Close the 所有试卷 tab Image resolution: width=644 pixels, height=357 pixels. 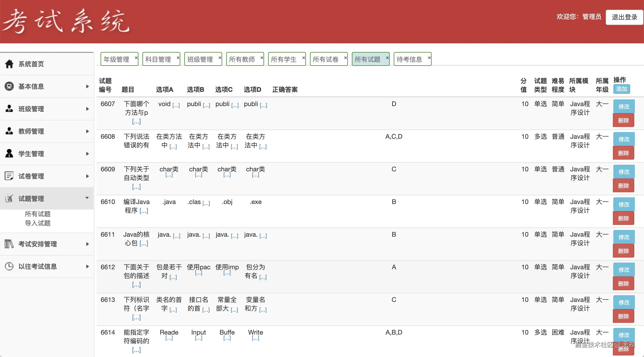[x=345, y=58]
